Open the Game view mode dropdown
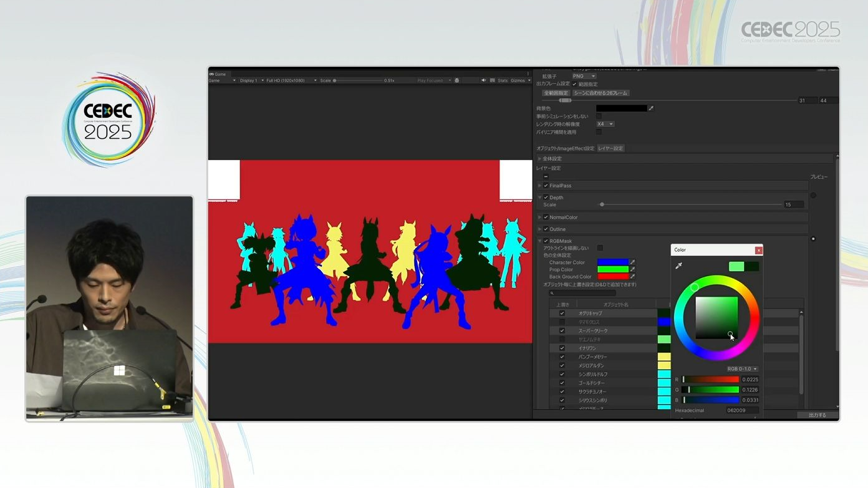The image size is (868, 488). coord(223,80)
